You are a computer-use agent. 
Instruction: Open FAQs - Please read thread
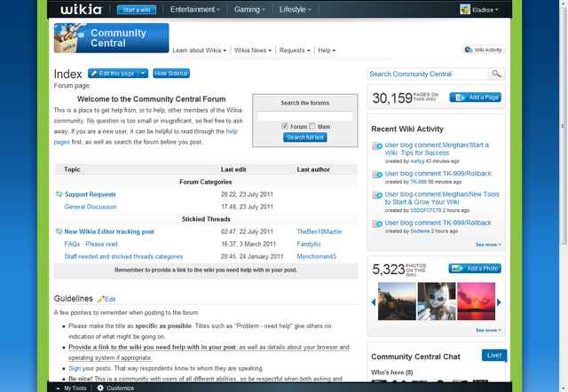click(91, 244)
